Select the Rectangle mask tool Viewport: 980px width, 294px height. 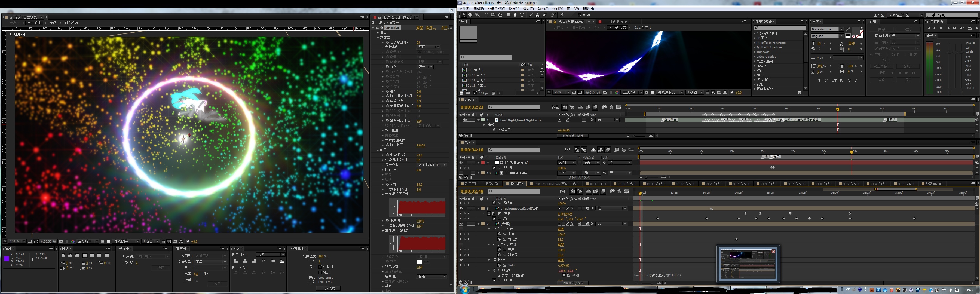[x=509, y=15]
